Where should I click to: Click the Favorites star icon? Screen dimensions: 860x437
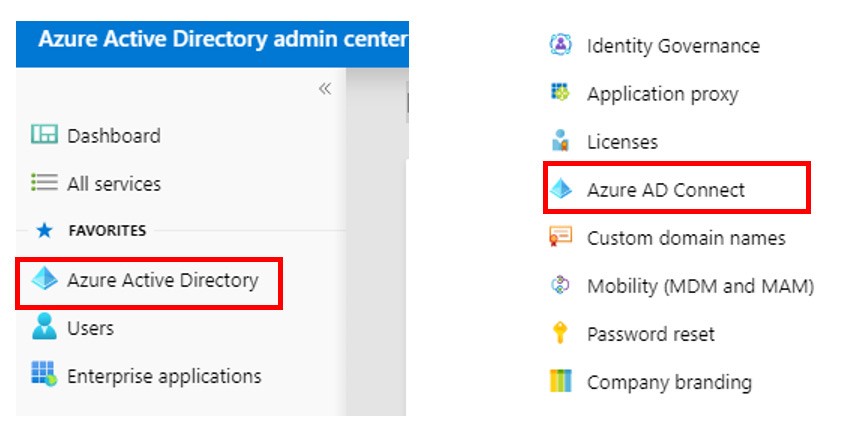pyautogui.click(x=44, y=230)
